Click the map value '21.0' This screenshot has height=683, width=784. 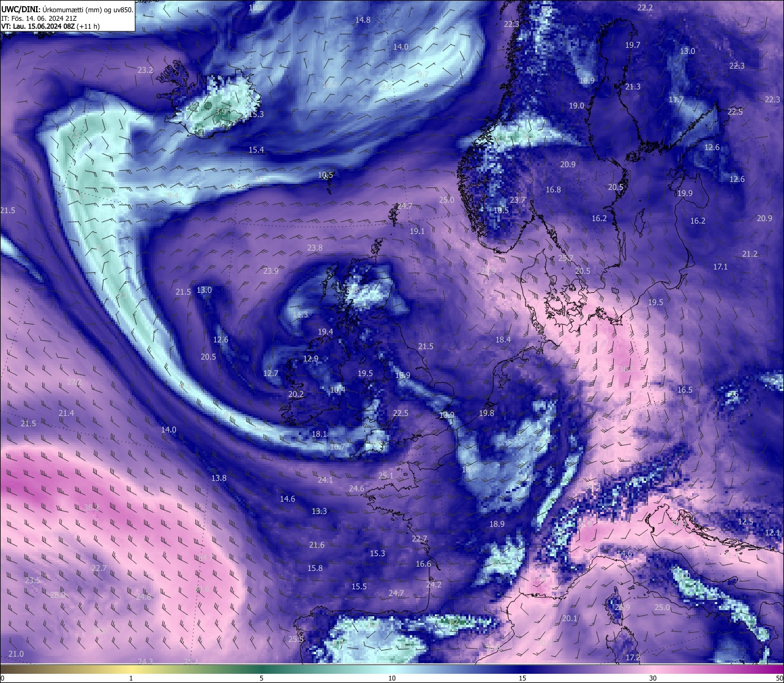pos(16,654)
